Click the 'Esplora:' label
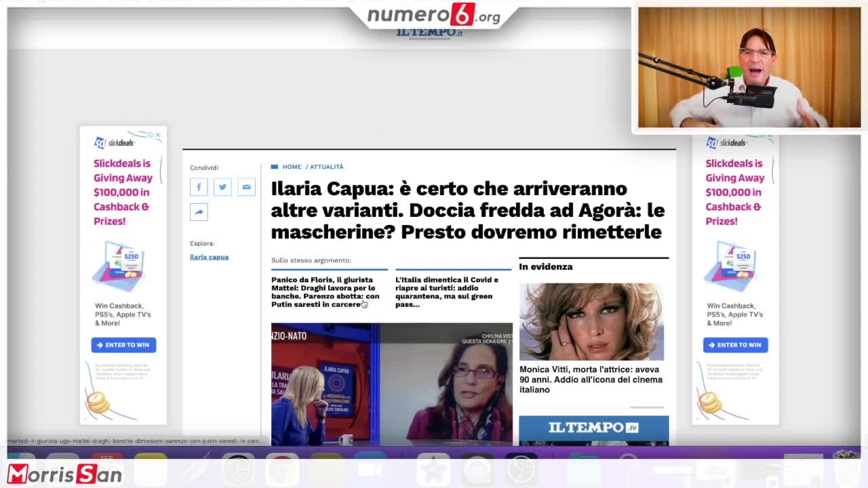Screen dimensions: 868x488 (x=202, y=243)
